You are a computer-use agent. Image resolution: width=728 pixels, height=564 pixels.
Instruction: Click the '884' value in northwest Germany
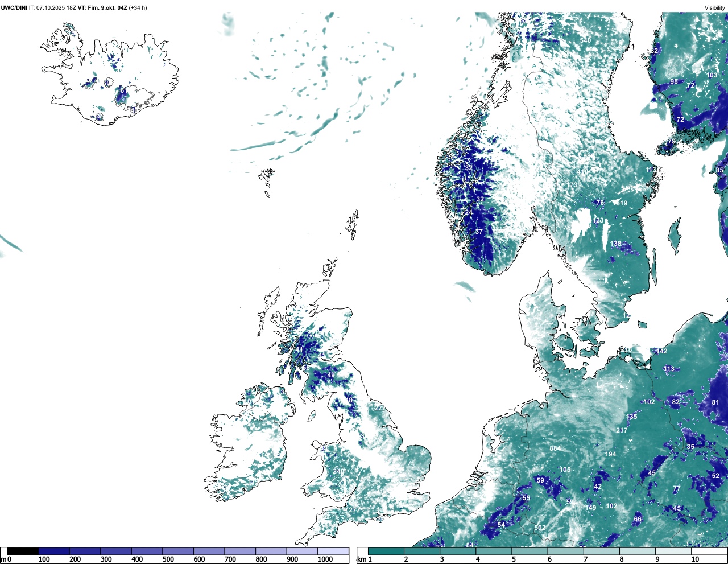click(555, 448)
